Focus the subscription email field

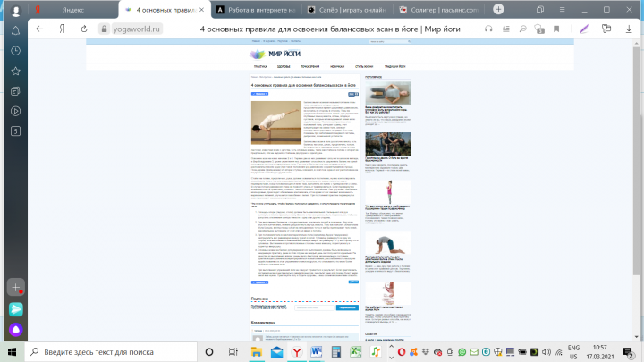314,307
